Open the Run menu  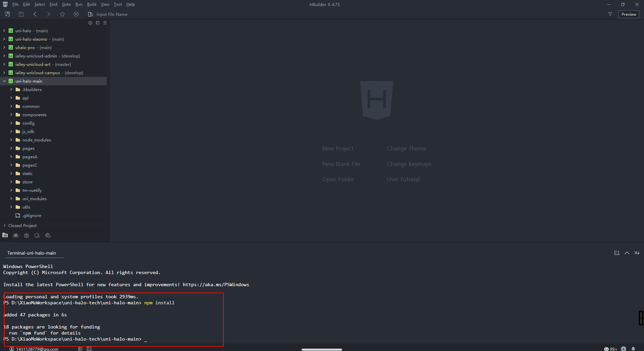79,4
